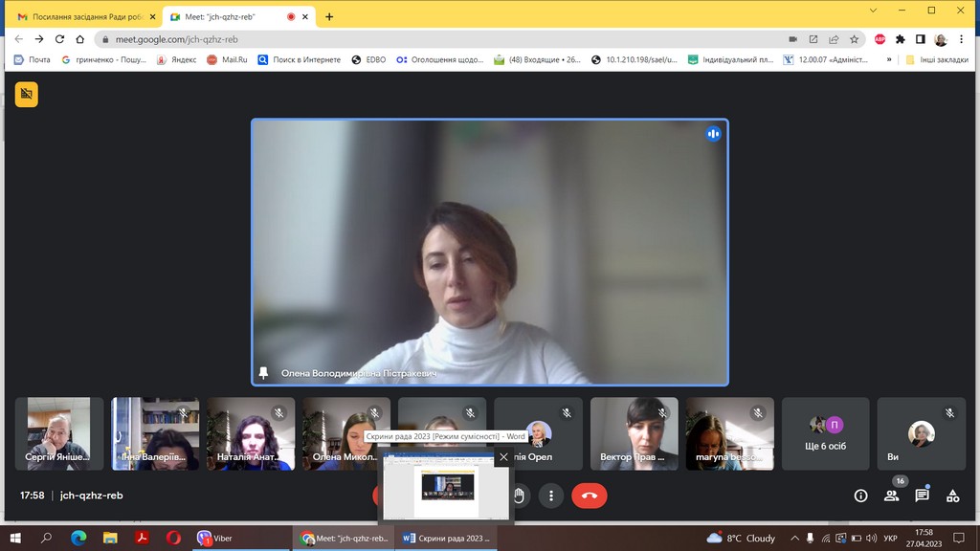Open the Chrome tab search dropdown arrow
The height and width of the screenshot is (551, 980).
(873, 11)
